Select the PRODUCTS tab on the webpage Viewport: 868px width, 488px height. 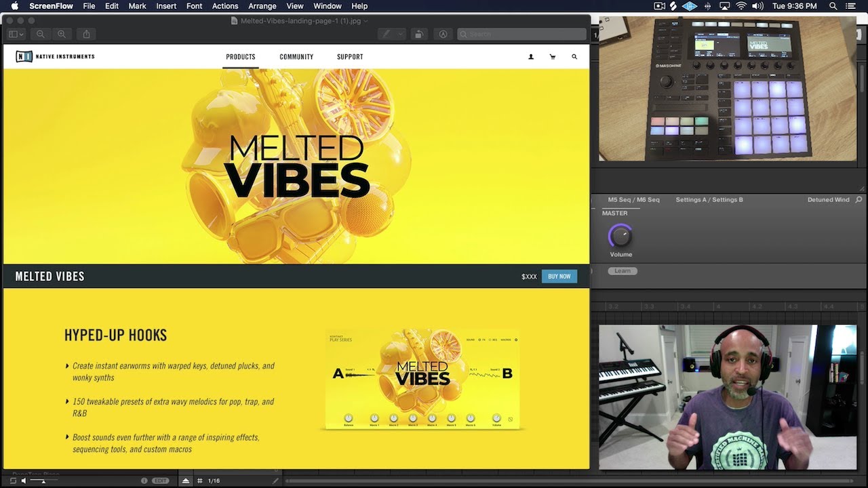click(x=241, y=57)
